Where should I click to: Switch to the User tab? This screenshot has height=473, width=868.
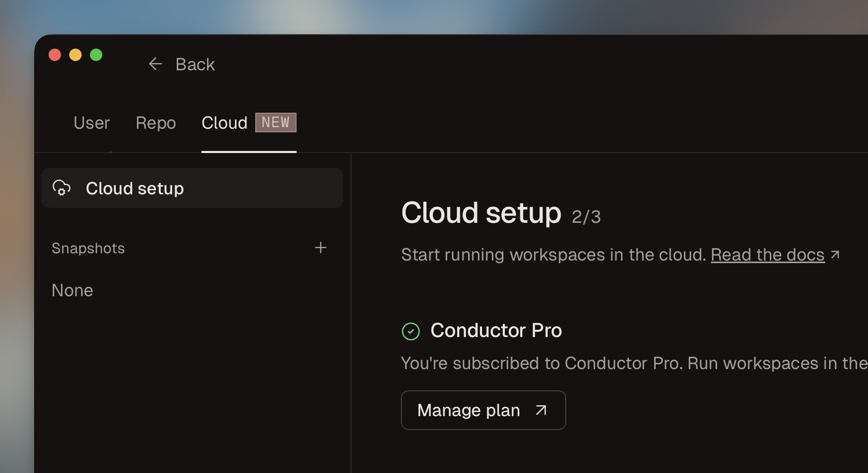pyautogui.click(x=91, y=123)
